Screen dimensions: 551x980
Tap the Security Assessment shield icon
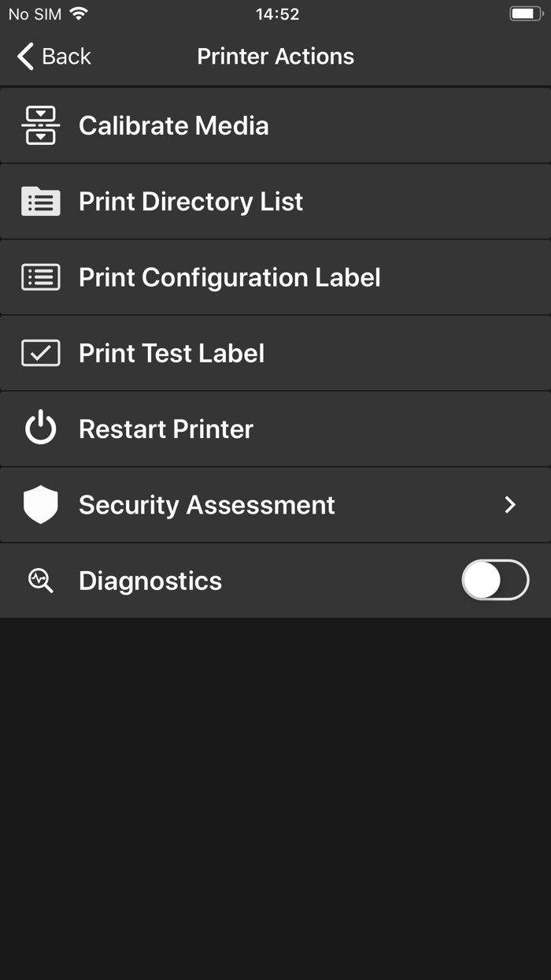pos(40,504)
